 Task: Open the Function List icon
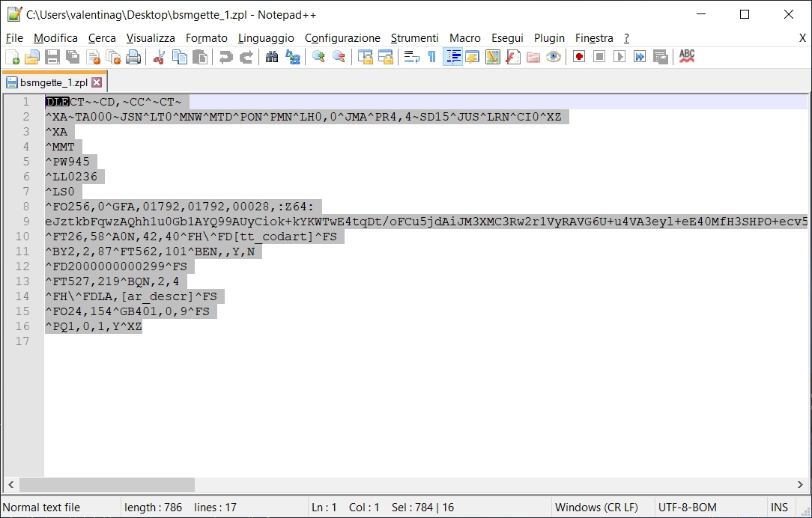512,57
